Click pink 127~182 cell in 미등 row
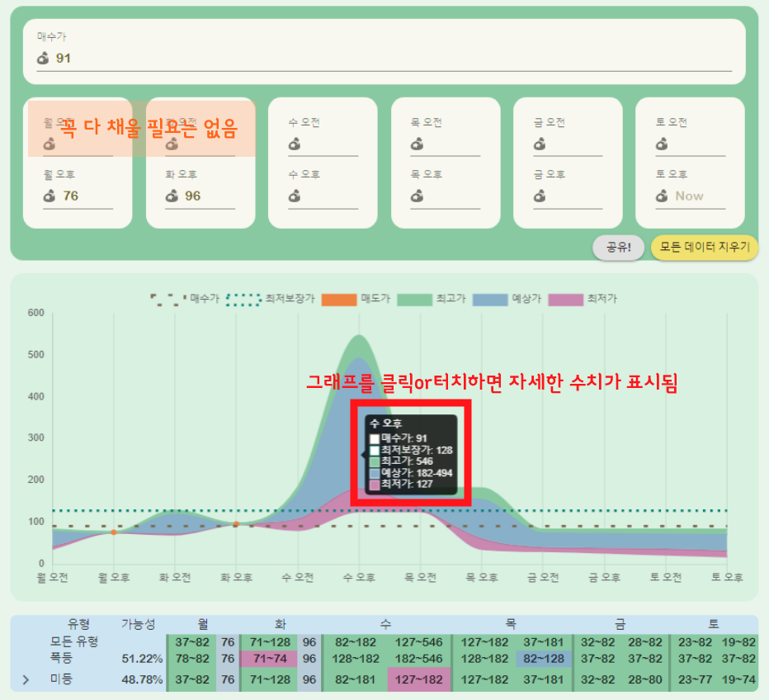This screenshot has height=700, width=769. (419, 679)
